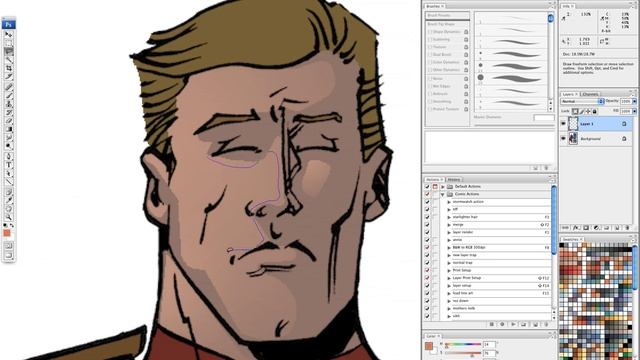Select the Crop tool

click(x=8, y=68)
